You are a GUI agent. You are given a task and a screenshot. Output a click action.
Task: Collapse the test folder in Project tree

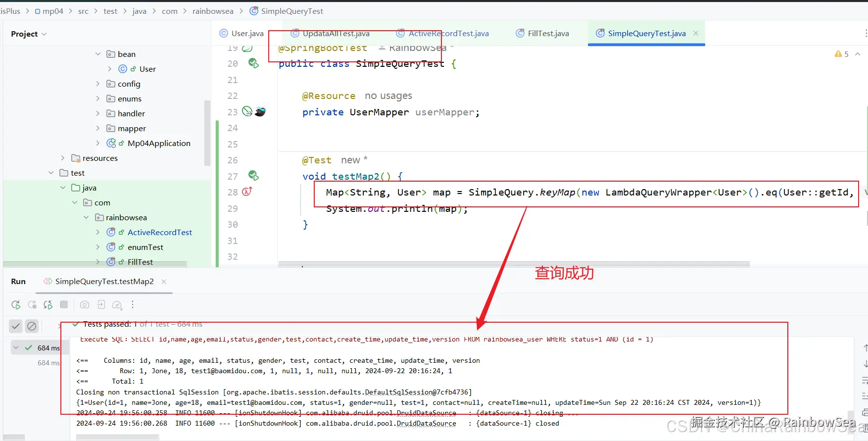pyautogui.click(x=51, y=173)
